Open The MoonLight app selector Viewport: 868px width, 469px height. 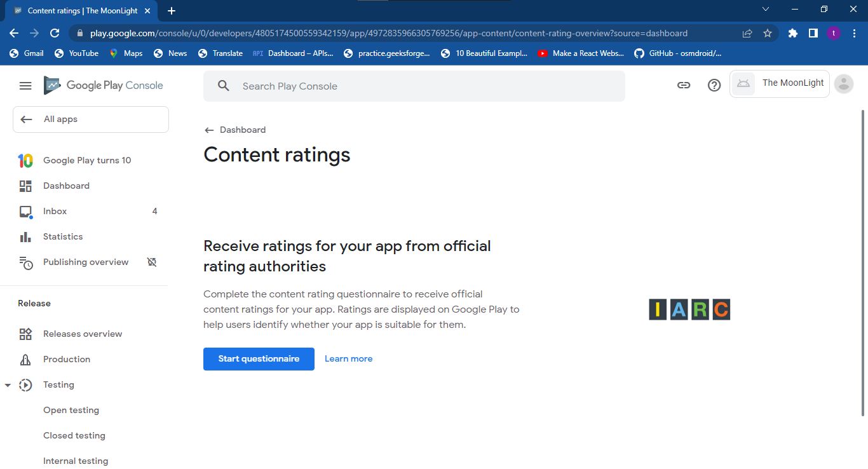tap(780, 84)
